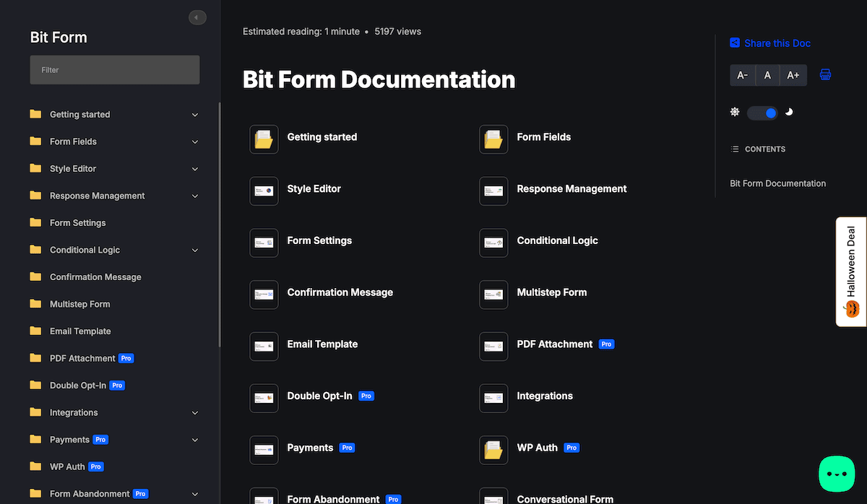The width and height of the screenshot is (867, 504).
Task: Open the Double Opt-In doc card title
Action: 319,396
